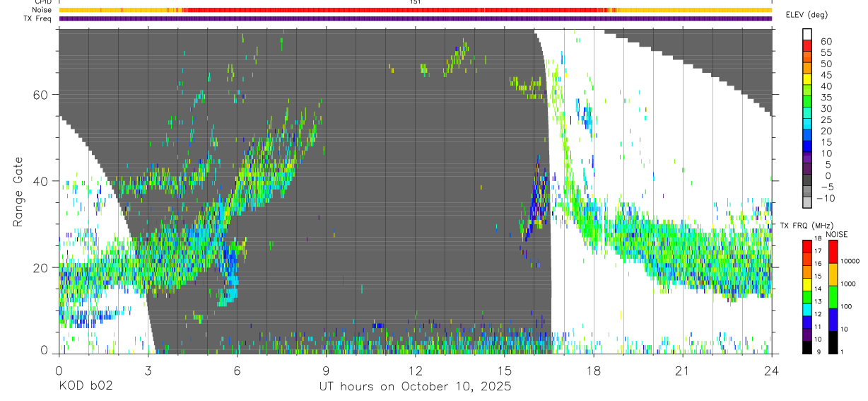This screenshot has height=401, width=868.
Task: Select the red top block of TX FRQ colorbar
Action: tap(807, 246)
